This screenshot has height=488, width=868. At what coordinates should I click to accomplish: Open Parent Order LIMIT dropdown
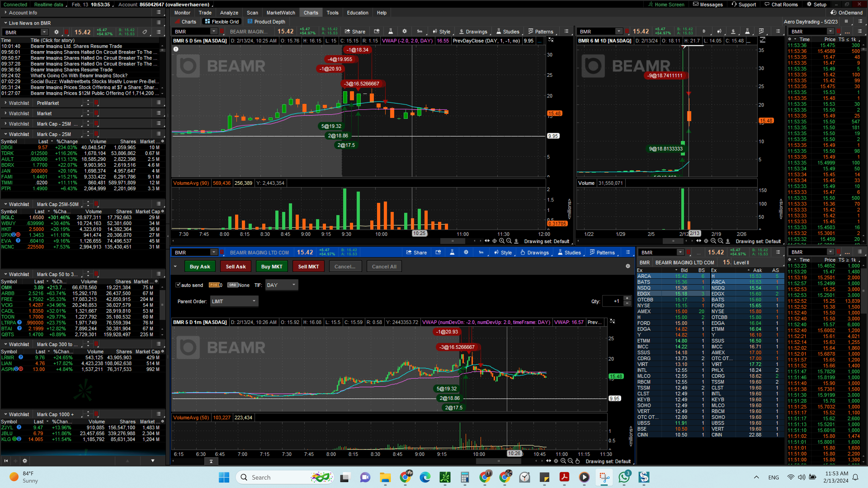click(234, 301)
